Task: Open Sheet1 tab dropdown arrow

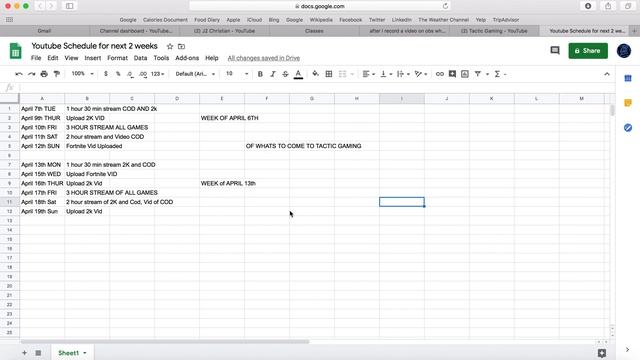Action: pyautogui.click(x=85, y=353)
